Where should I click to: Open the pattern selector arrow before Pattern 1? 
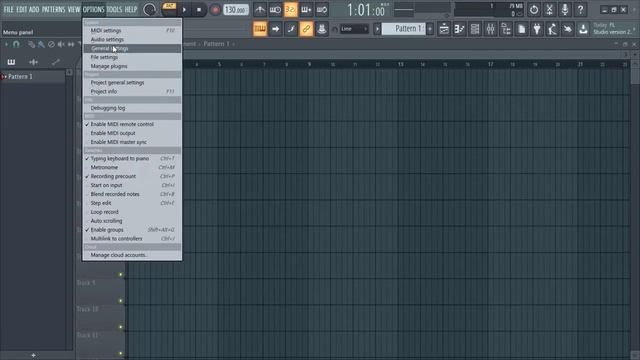click(377, 29)
